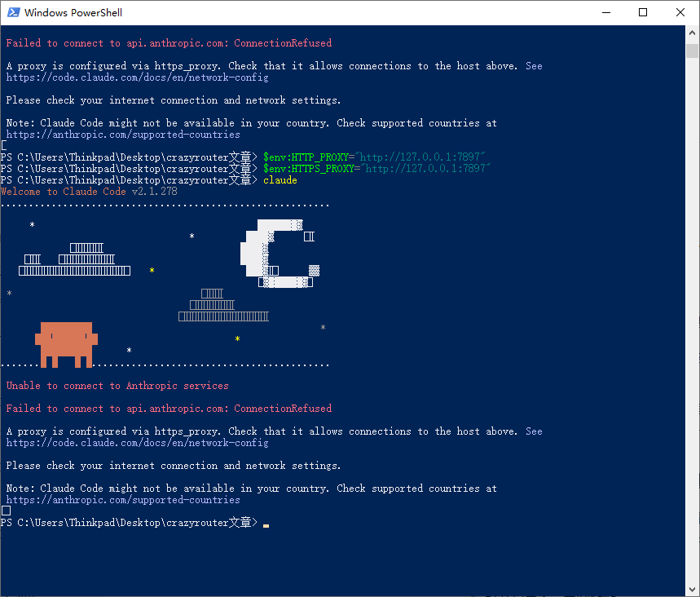Click the scrollbar up arrow
The width and height of the screenshot is (700, 597).
pyautogui.click(x=692, y=32)
